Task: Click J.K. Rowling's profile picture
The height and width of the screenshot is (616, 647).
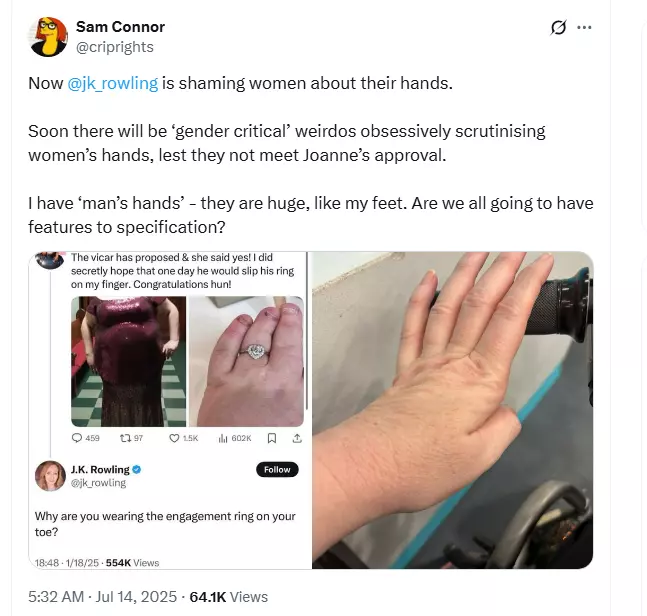Action: [50, 476]
